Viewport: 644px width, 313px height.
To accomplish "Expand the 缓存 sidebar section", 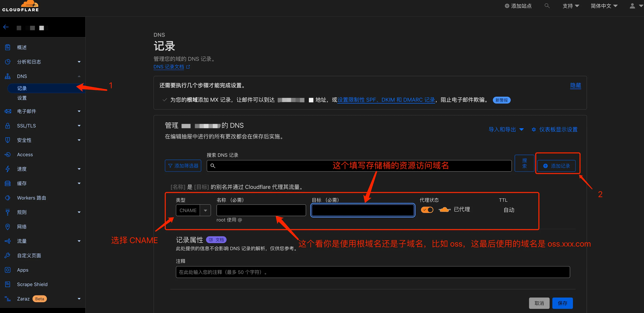I will pyautogui.click(x=79, y=184).
